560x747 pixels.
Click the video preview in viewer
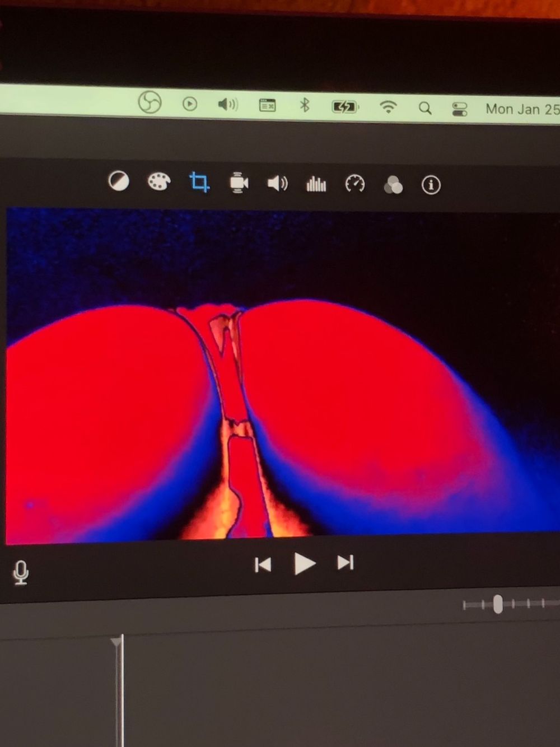(x=283, y=375)
